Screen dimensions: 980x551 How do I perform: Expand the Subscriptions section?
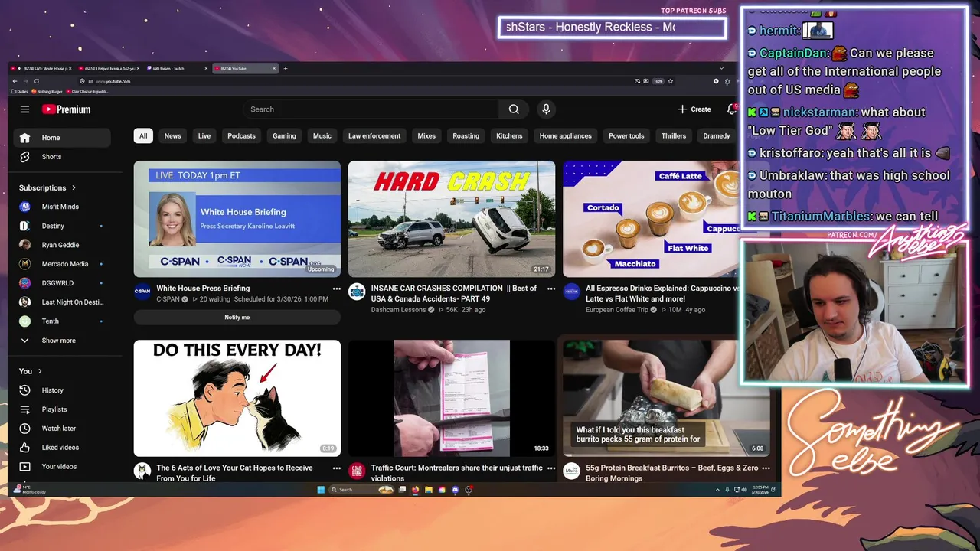(47, 187)
